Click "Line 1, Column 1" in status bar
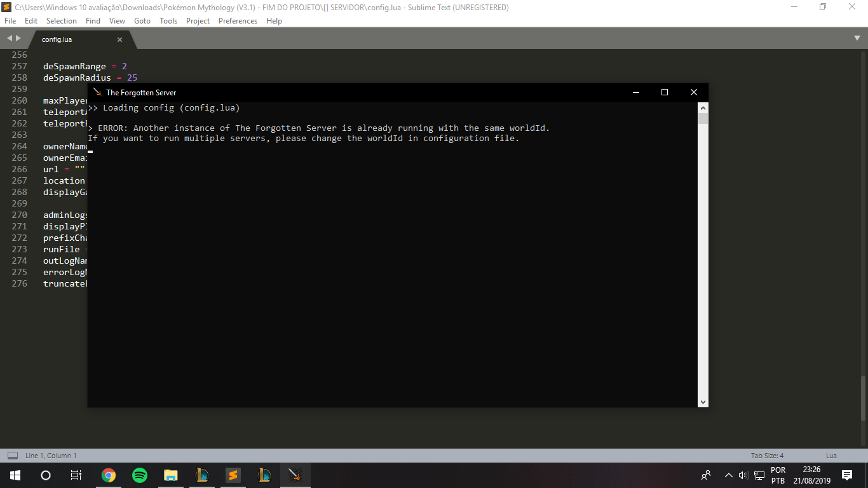 (51, 456)
